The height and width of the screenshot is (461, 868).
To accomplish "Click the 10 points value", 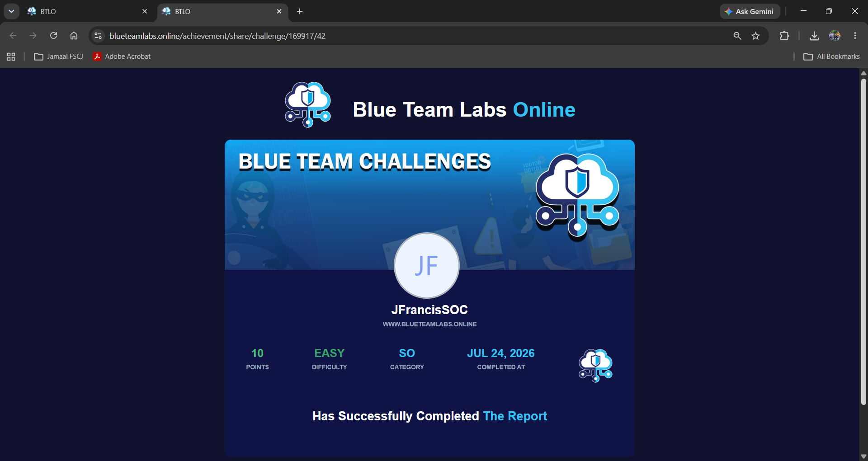I will [257, 353].
